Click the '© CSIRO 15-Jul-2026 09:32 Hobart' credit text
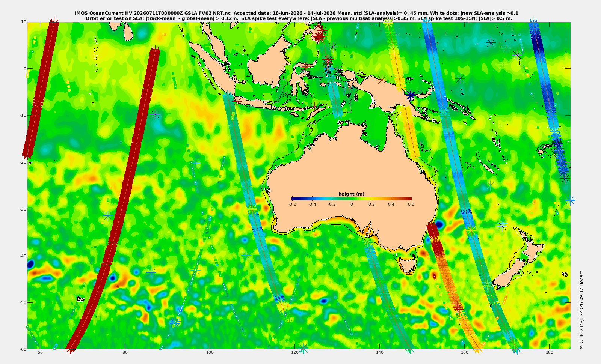Screen dimensions: 601x364 (581, 310)
